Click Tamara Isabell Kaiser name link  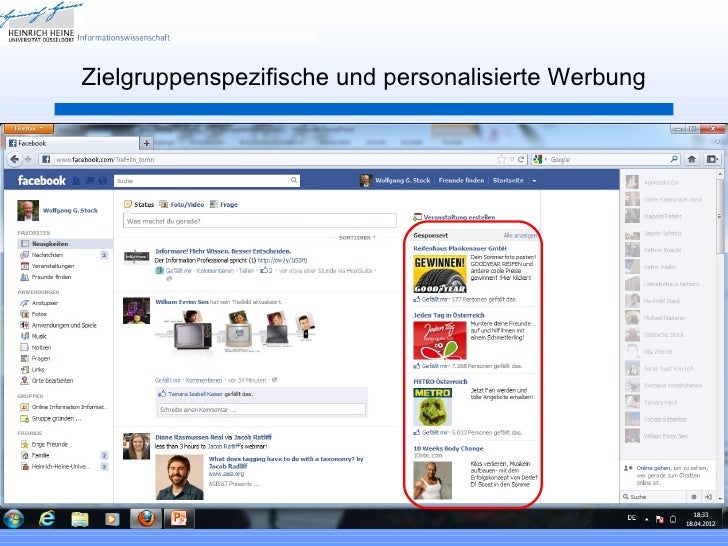click(x=195, y=394)
